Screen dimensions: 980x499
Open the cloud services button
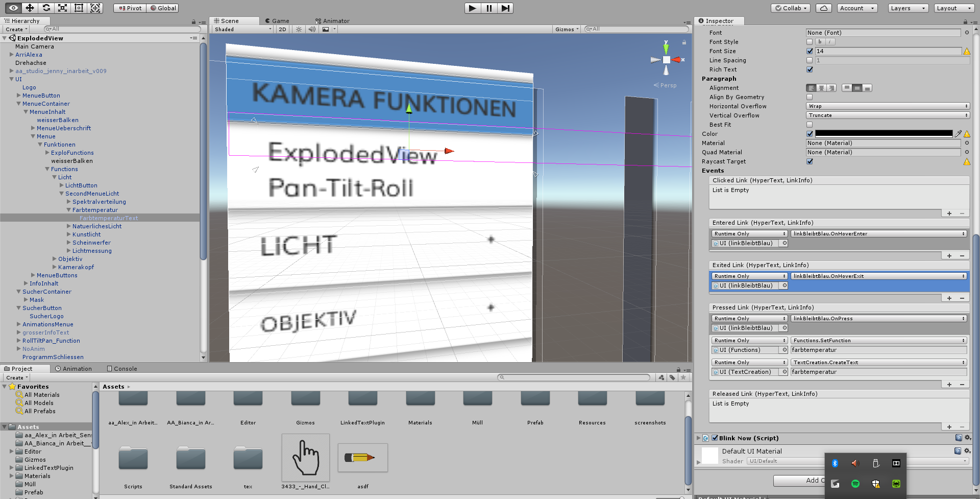pos(824,8)
